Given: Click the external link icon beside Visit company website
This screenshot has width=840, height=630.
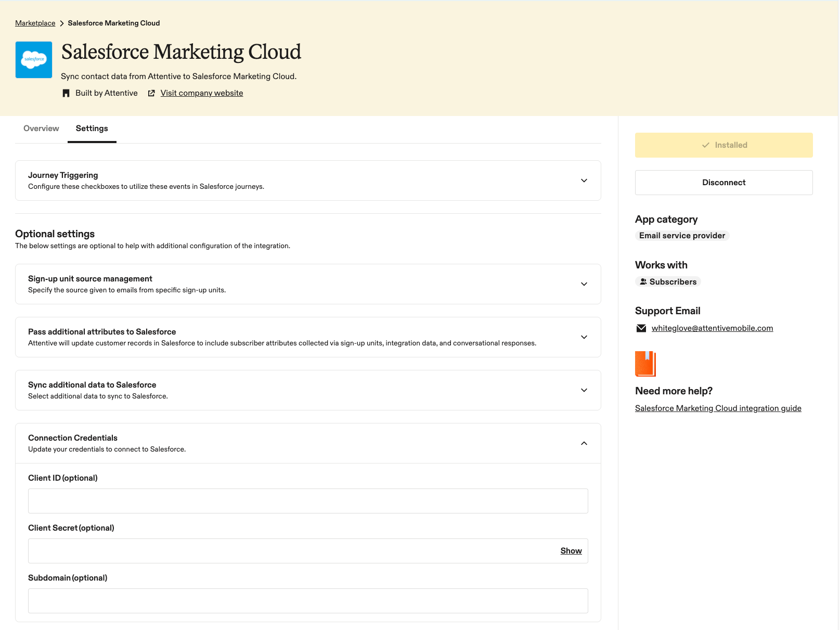Looking at the screenshot, I should coord(151,93).
